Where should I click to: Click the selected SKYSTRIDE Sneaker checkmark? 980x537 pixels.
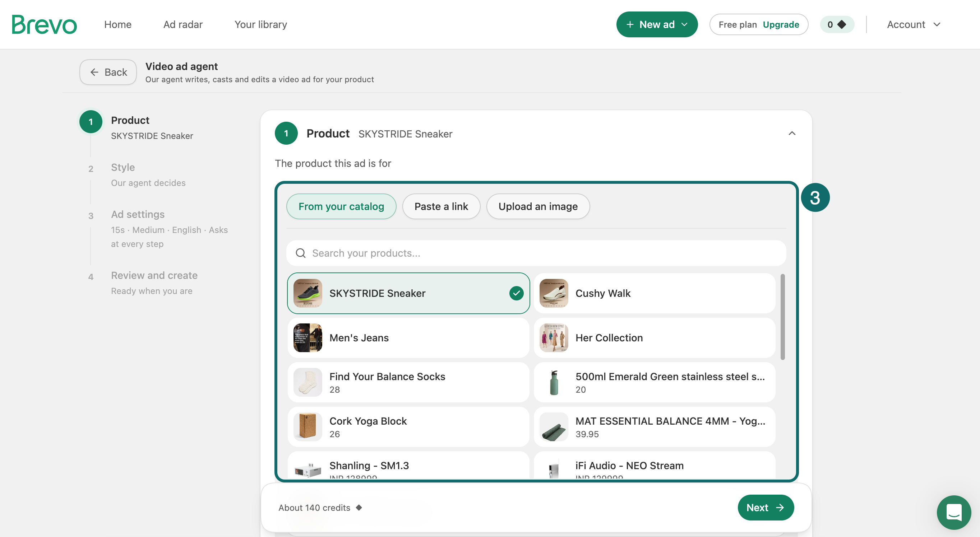coord(516,293)
